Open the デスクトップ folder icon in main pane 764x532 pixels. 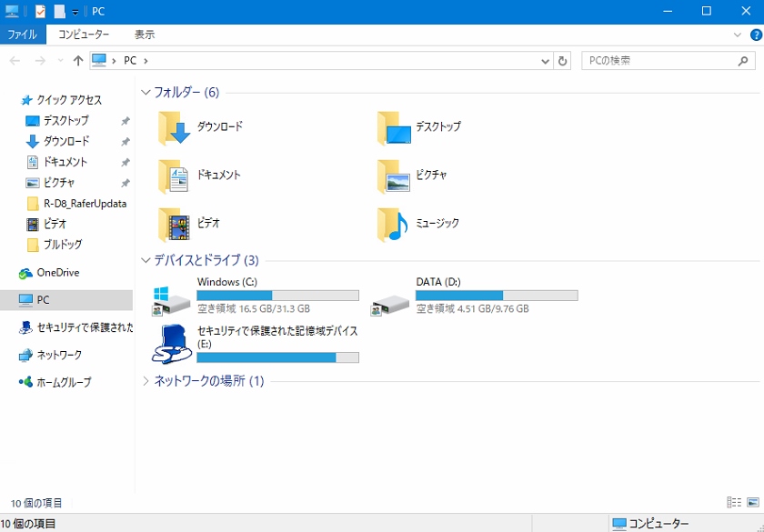(394, 128)
